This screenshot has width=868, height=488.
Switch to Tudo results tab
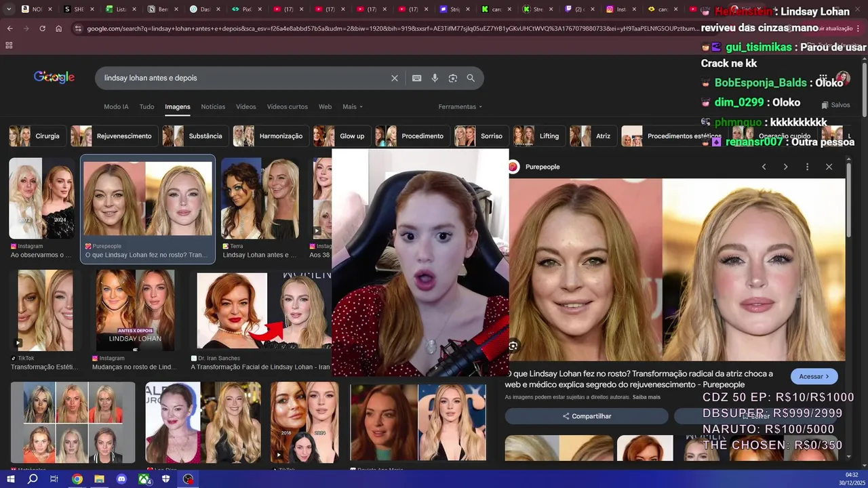(x=146, y=106)
